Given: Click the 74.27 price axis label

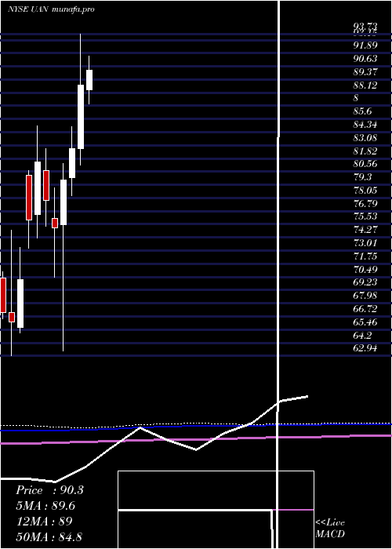Looking at the screenshot, I should click(x=365, y=230).
